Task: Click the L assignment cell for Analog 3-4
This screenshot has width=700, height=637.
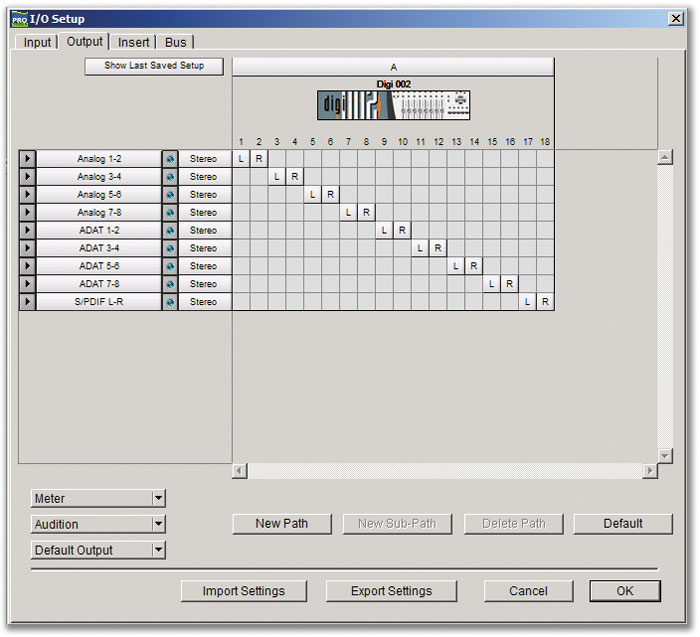Action: pyautogui.click(x=277, y=177)
